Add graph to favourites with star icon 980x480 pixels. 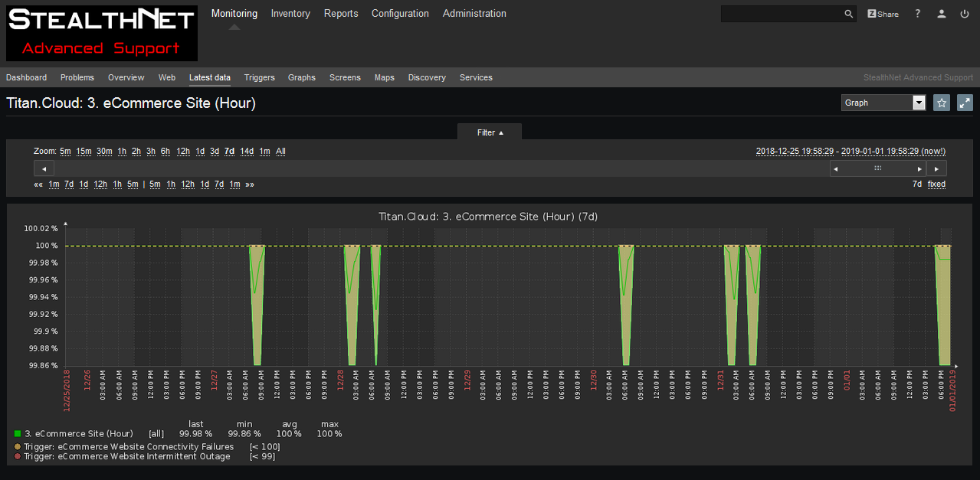(x=942, y=103)
